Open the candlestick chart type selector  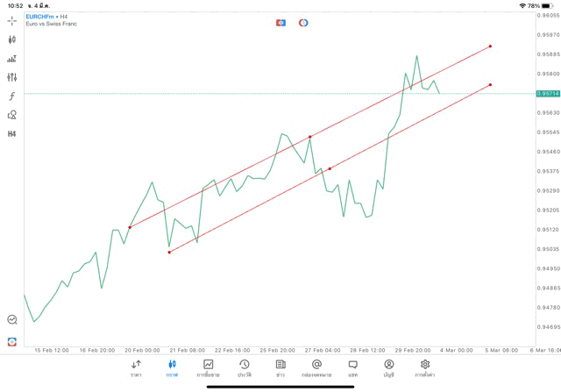[x=12, y=39]
